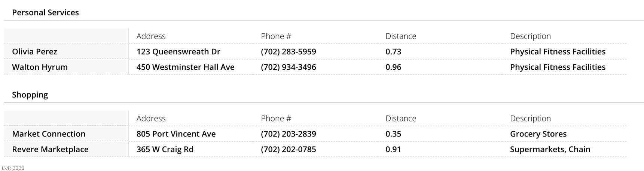Select the Grocery Stores description cell
Viewport: 644px width, 171px height.
pos(538,134)
